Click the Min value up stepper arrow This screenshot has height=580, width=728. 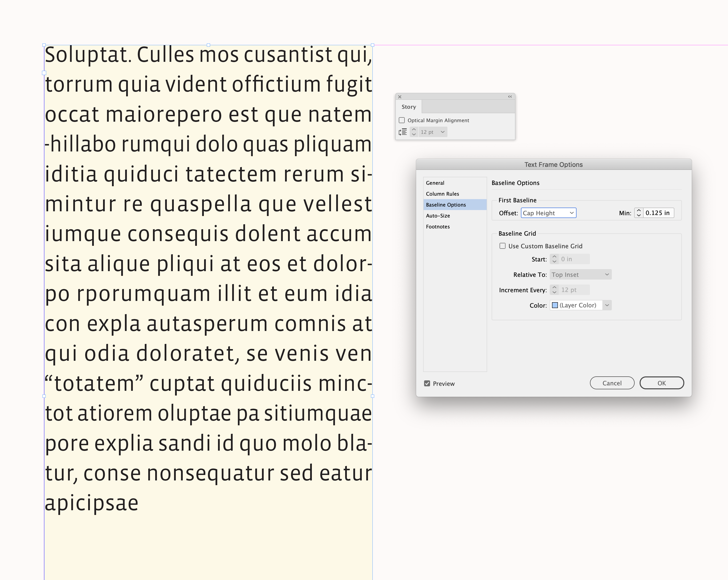click(x=639, y=211)
